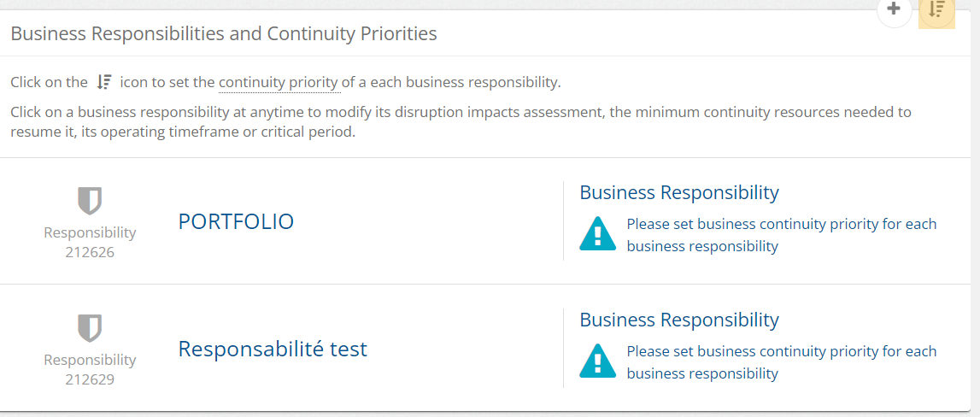
Task: Click the warning triangle in Responsabilité test row
Action: [597, 361]
